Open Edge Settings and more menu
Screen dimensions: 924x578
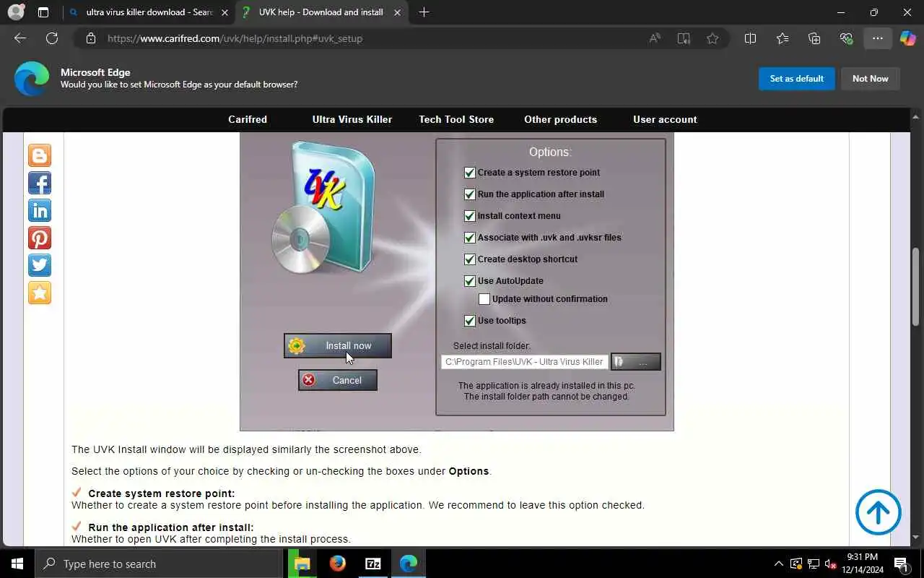click(878, 38)
